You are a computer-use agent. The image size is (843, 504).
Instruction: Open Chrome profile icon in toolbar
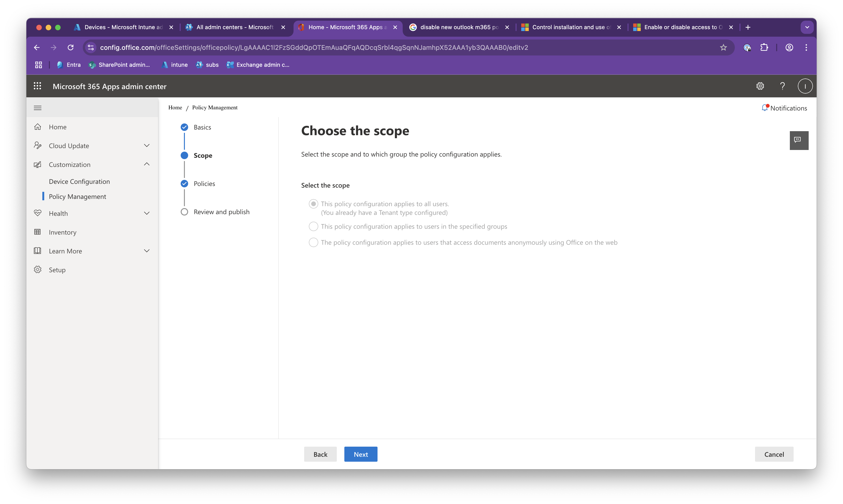click(x=789, y=47)
